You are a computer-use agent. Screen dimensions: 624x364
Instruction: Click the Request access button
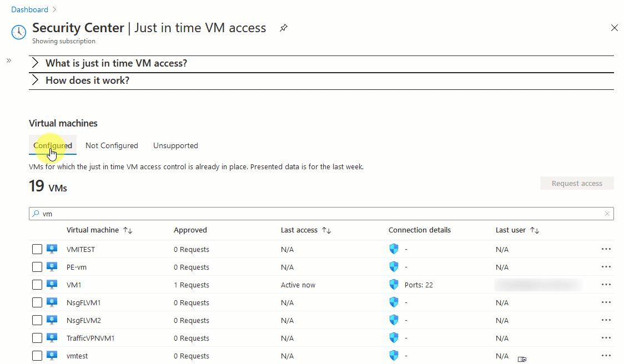(x=577, y=184)
